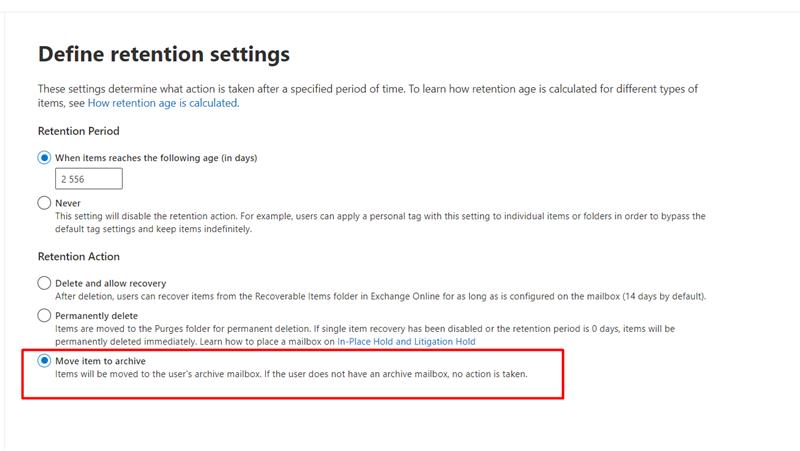Image resolution: width=800 pixels, height=451 pixels.
Task: Click the "Delete and allow recovery" label text
Action: pyautogui.click(x=110, y=284)
